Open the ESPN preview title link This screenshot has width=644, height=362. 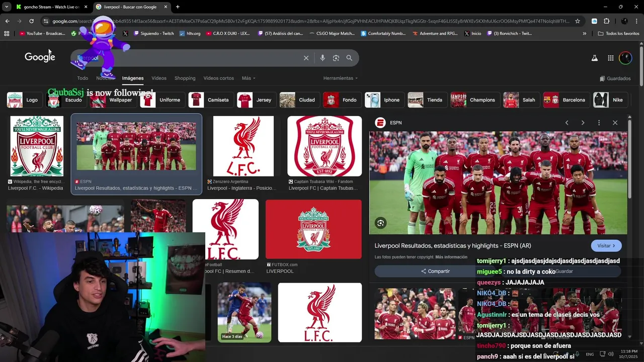(453, 246)
